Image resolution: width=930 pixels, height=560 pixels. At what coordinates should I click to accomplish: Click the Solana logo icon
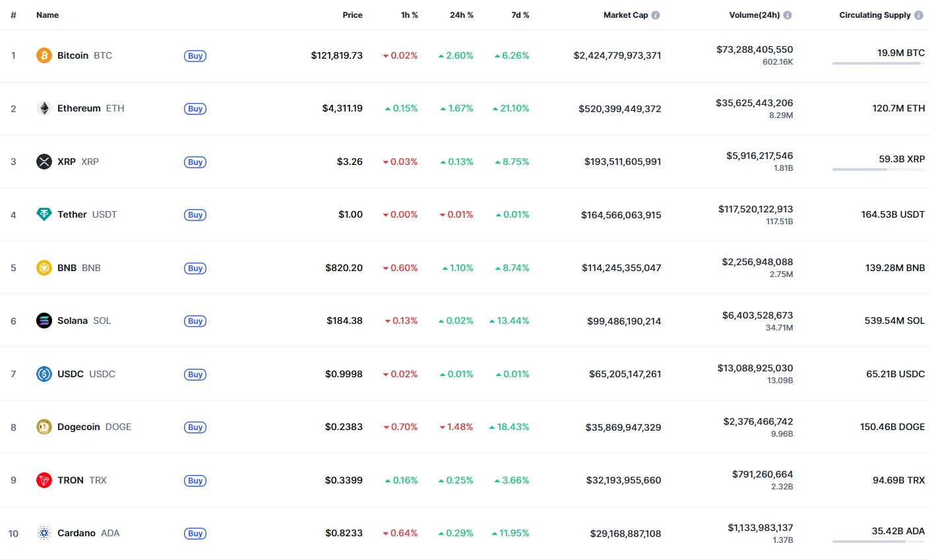(44, 321)
